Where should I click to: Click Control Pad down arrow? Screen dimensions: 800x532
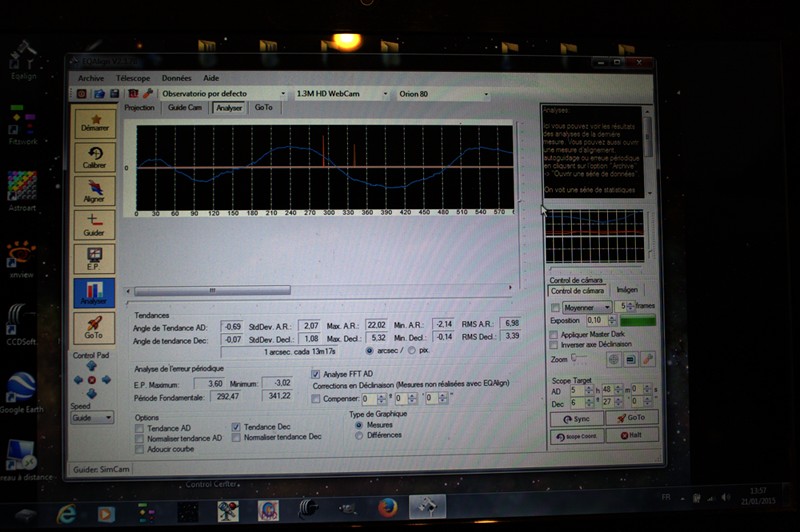(x=92, y=393)
